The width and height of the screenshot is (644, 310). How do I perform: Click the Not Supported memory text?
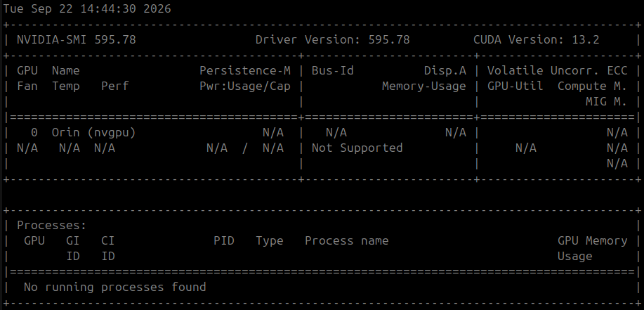[x=357, y=148]
